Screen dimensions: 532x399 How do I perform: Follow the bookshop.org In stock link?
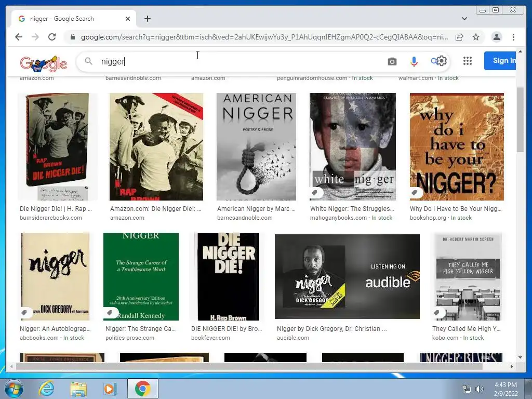pyautogui.click(x=441, y=218)
